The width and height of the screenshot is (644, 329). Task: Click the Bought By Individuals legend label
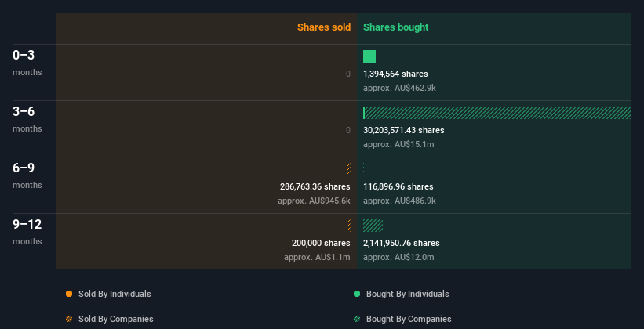click(x=407, y=294)
